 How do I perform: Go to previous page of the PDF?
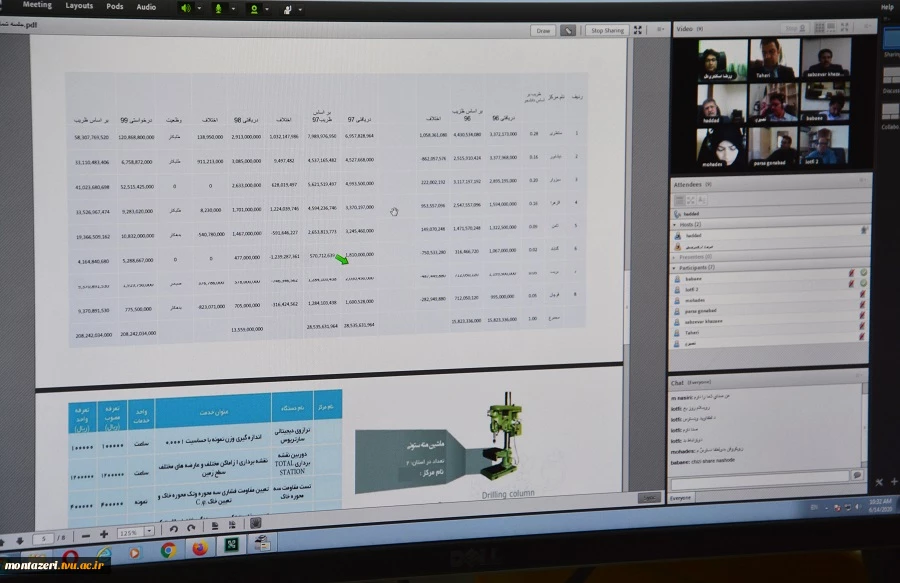click(2, 541)
